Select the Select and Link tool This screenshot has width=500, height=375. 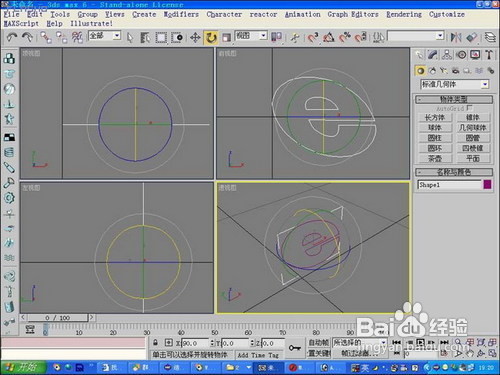[46, 37]
